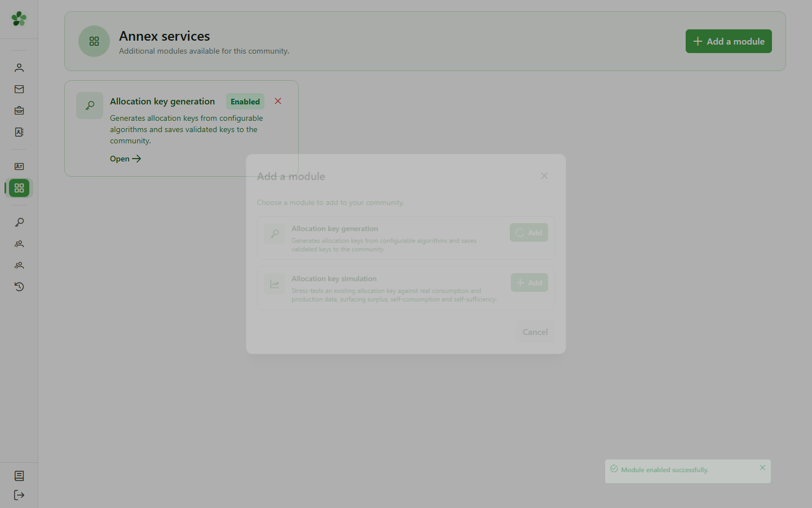Click the chart icon for Allocation key simulation
This screenshot has height=508, width=812.
275,284
